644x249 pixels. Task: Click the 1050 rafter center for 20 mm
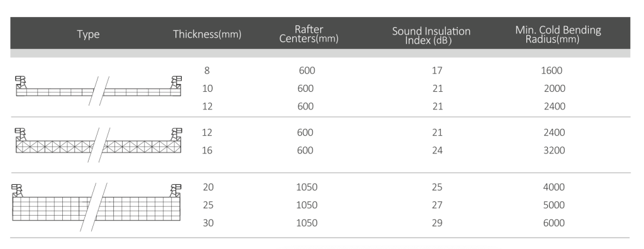[x=307, y=187]
